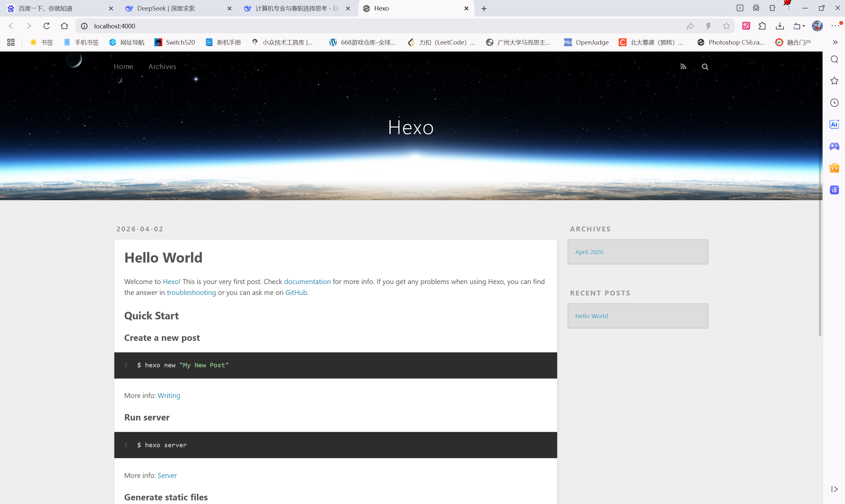Open the browser three-dot menu

[835, 26]
